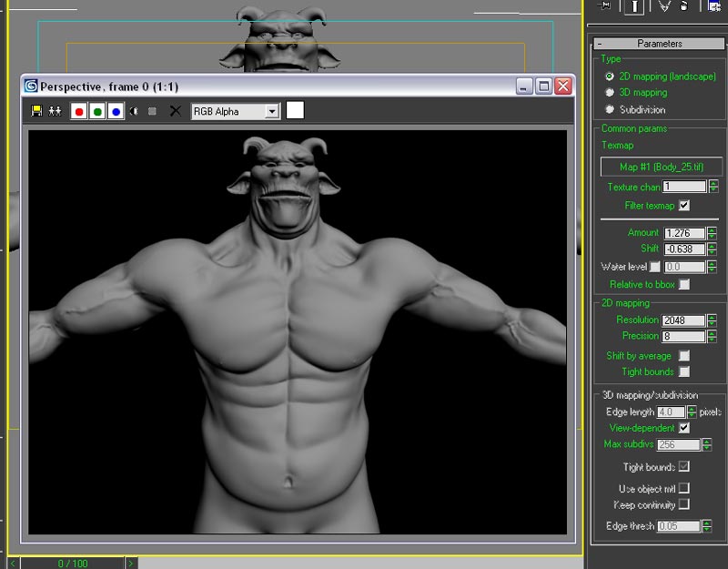Viewport: 728px width, 569px height.
Task: Enable the Shift by average checkbox
Action: point(684,355)
